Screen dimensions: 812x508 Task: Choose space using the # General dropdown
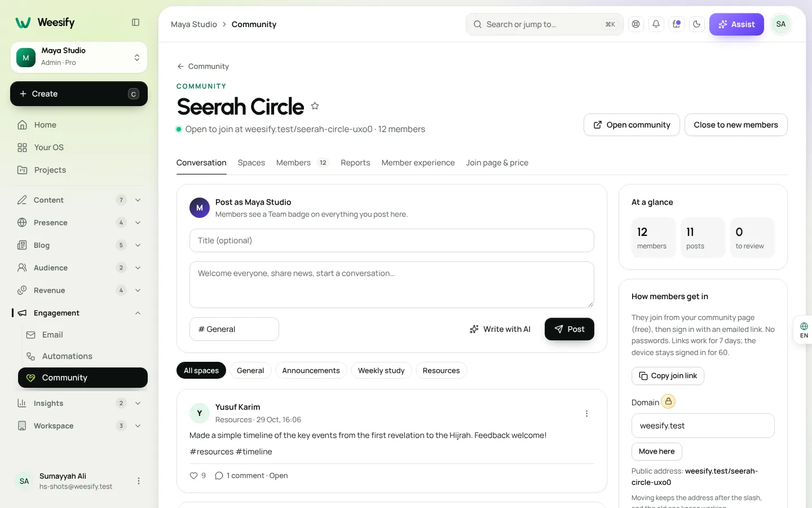(x=234, y=329)
